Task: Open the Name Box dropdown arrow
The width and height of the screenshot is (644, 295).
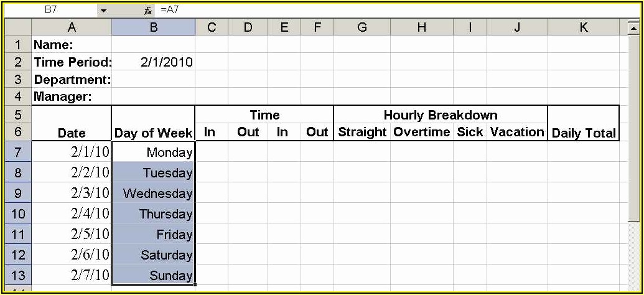Action: click(103, 11)
